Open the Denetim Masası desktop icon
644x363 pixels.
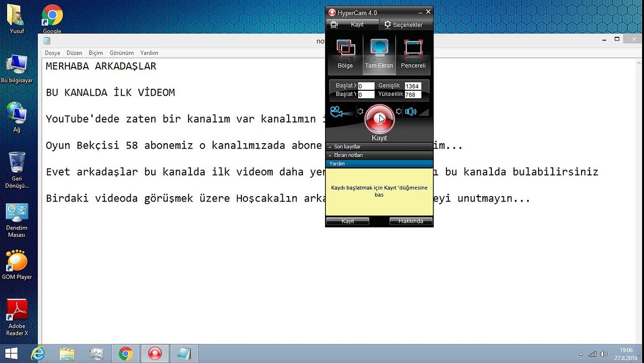point(17,221)
